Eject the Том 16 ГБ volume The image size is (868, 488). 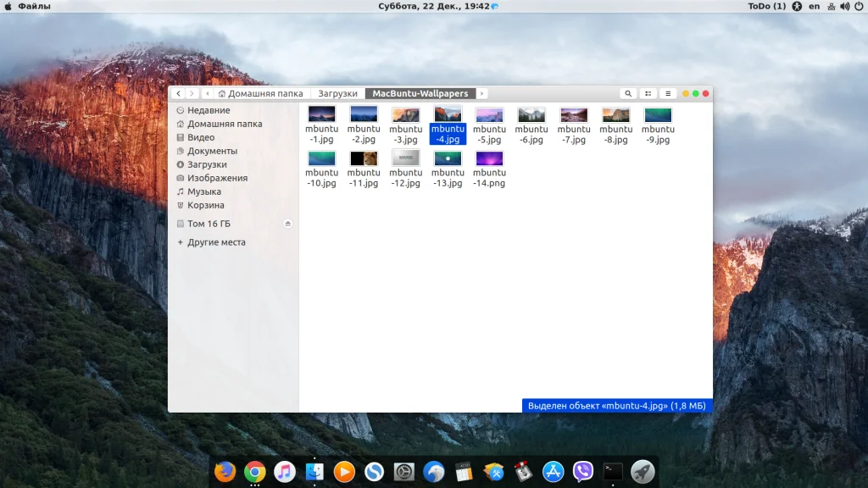point(288,224)
